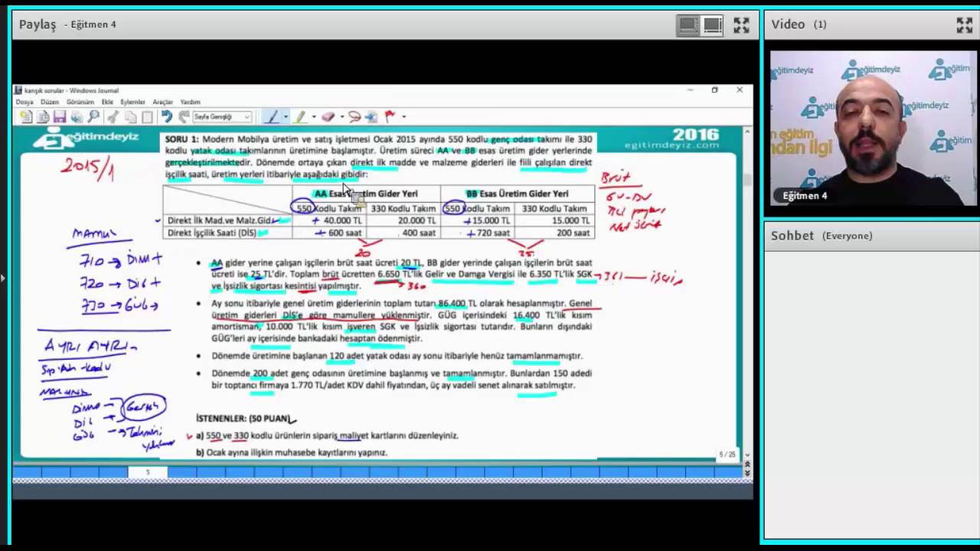Screen dimensions: 980x551
Task: Switch to the left share view mode
Action: [688, 25]
